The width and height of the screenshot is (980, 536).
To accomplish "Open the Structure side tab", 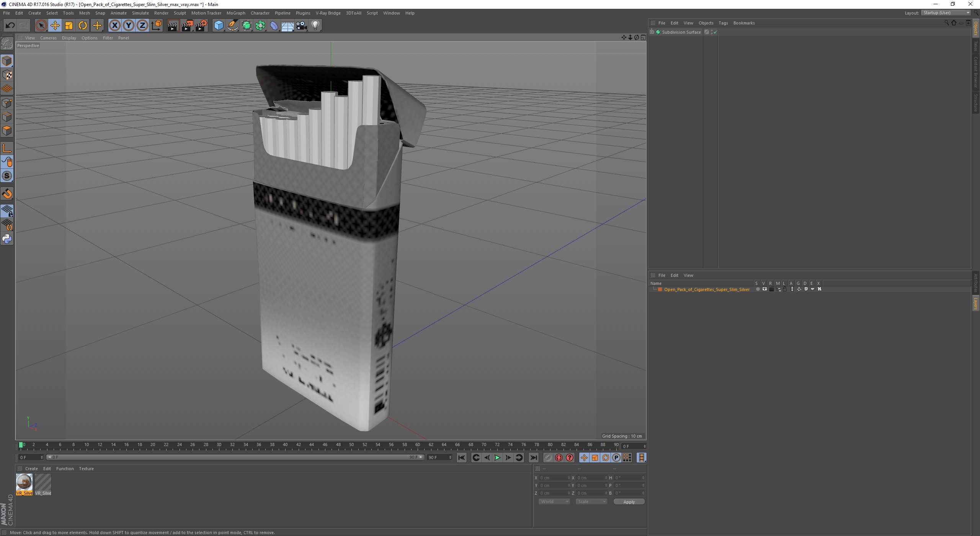I will click(x=976, y=103).
